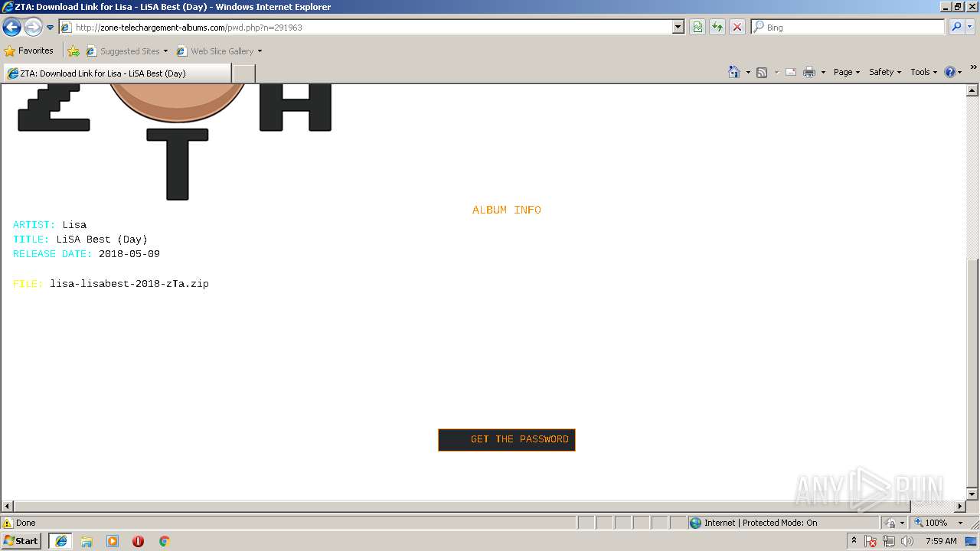Expand zoom level dropdown arrow
This screenshot has height=551, width=980.
tap(960, 523)
